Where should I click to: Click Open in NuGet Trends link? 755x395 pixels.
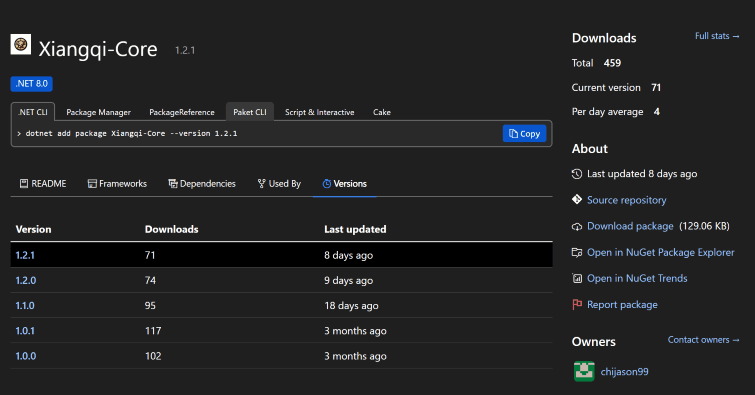(x=637, y=278)
